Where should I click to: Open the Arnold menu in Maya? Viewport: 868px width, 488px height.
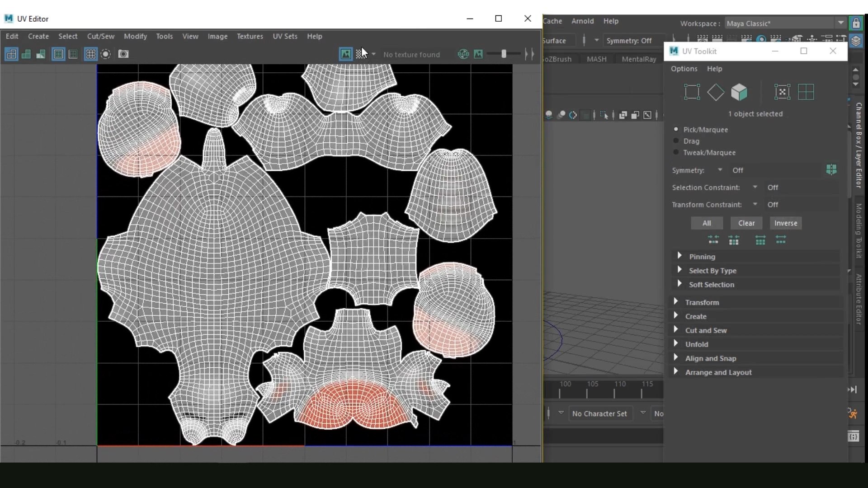583,21
